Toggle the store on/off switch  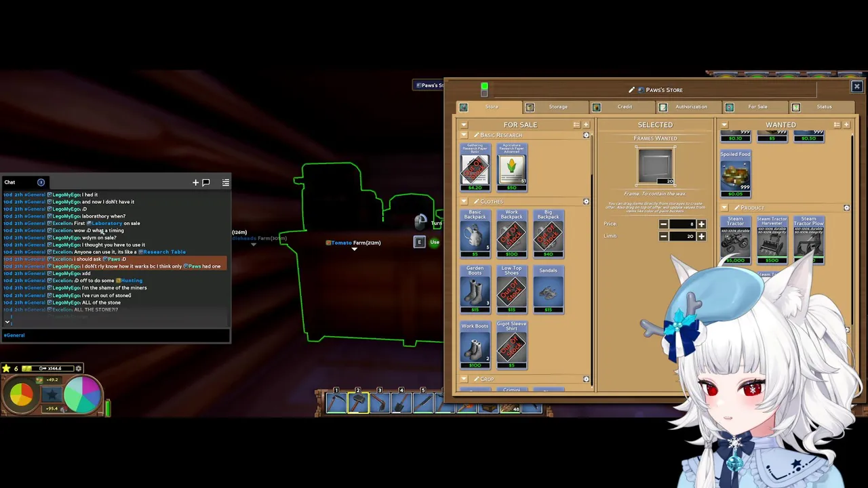coord(484,89)
